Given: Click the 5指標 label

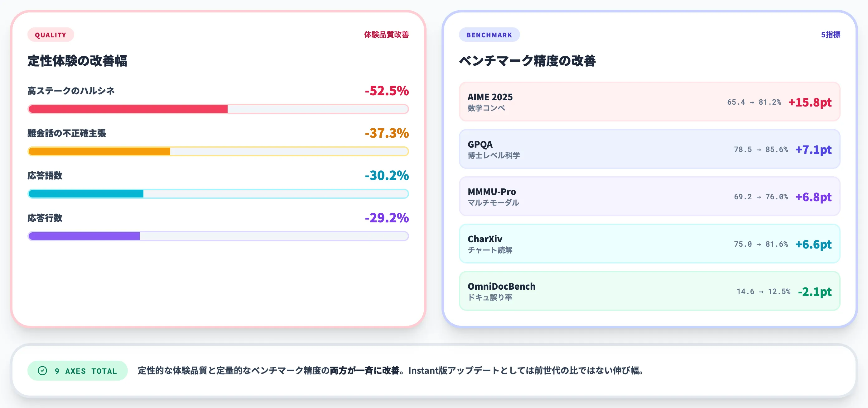Looking at the screenshot, I should [x=830, y=35].
